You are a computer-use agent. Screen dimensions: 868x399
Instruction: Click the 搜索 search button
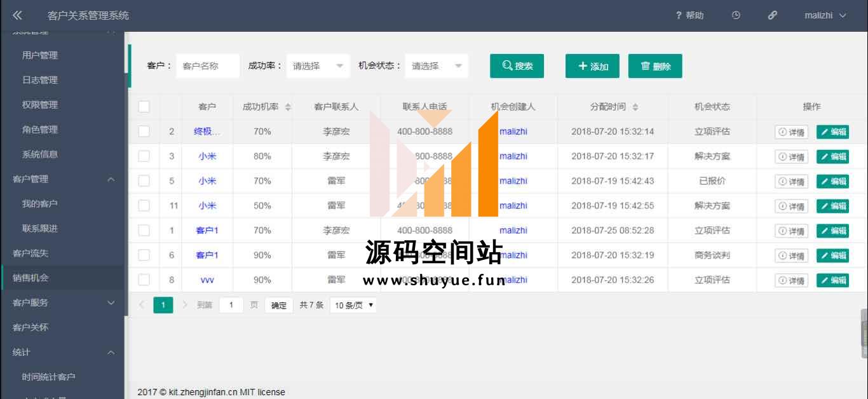tap(517, 66)
